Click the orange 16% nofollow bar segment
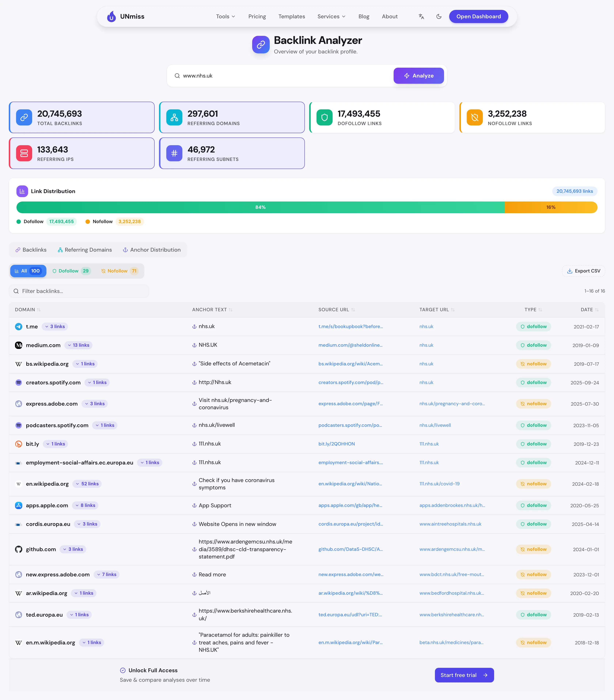 tap(551, 208)
